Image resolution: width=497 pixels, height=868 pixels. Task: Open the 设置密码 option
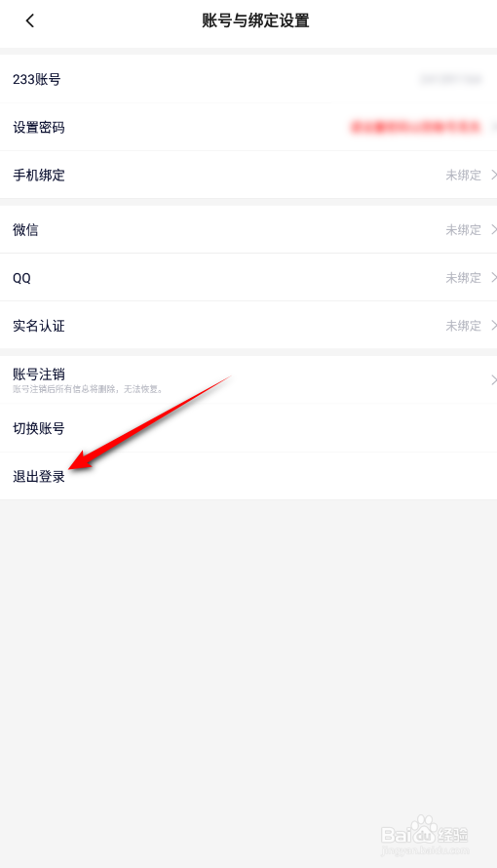point(248,128)
